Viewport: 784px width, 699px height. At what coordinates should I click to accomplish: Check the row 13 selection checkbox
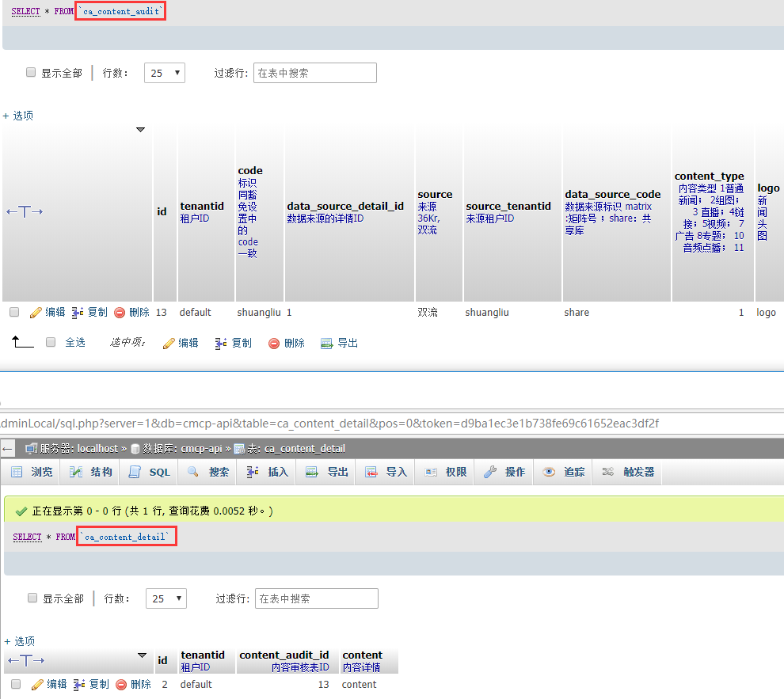point(14,313)
